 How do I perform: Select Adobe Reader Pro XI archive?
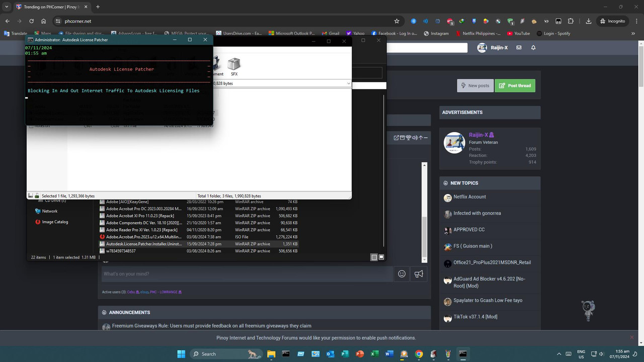click(199, 230)
